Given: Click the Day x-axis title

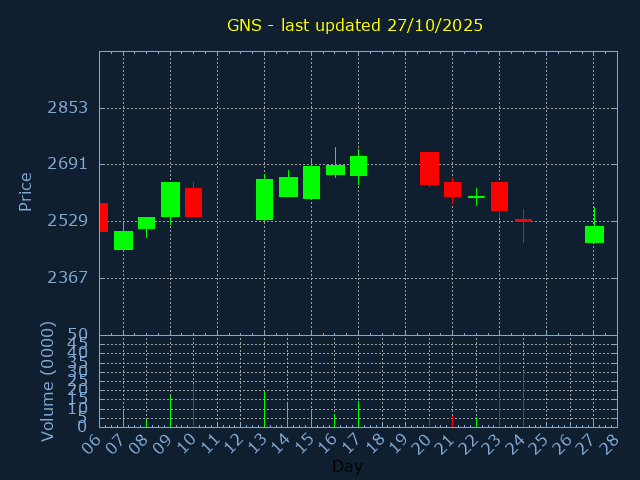Looking at the screenshot, I should [x=347, y=466].
